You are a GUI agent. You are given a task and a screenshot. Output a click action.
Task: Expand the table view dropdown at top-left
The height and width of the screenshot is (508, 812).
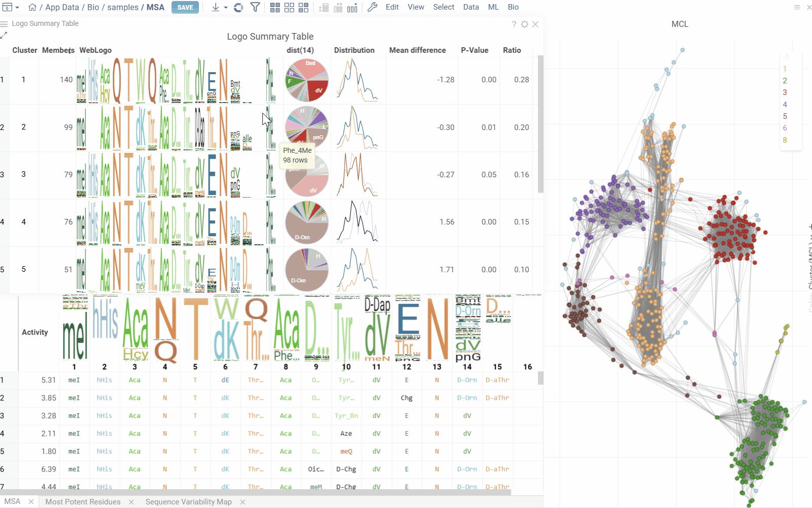(x=17, y=8)
